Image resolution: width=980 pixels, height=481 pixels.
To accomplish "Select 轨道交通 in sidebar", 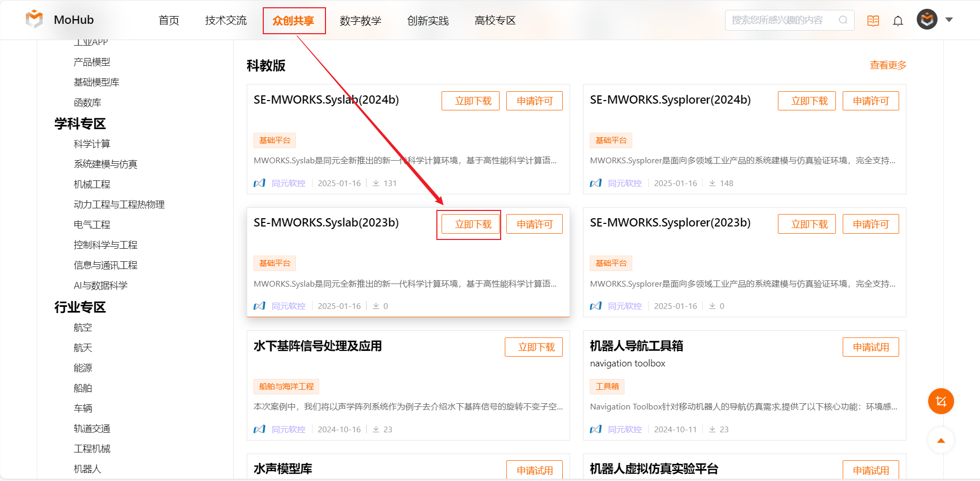I will click(92, 428).
